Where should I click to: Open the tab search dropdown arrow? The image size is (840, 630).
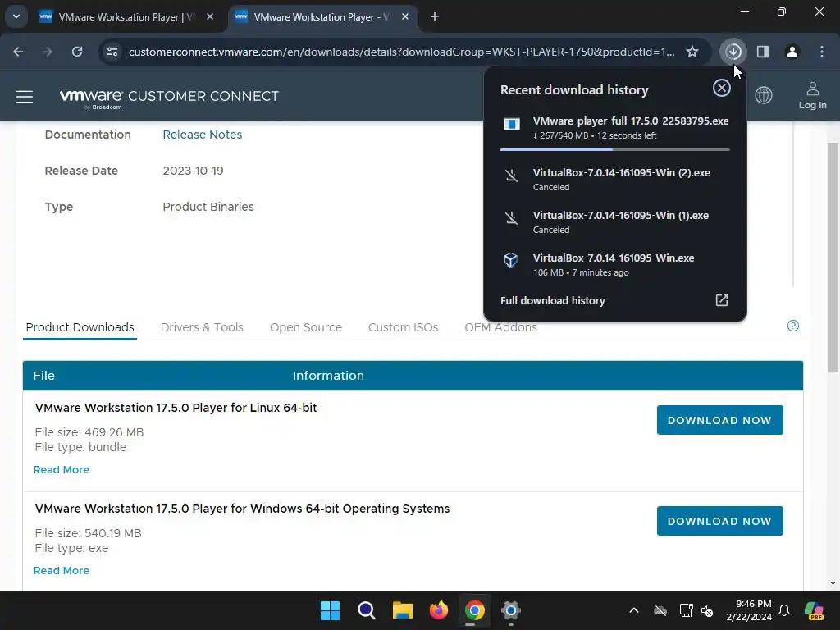click(x=16, y=16)
